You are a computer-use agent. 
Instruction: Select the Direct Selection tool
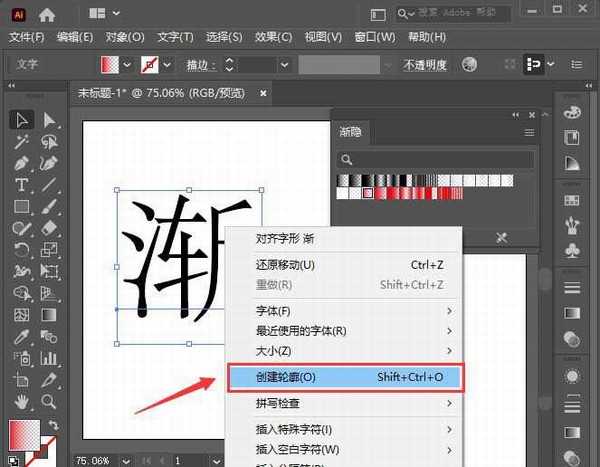48,120
